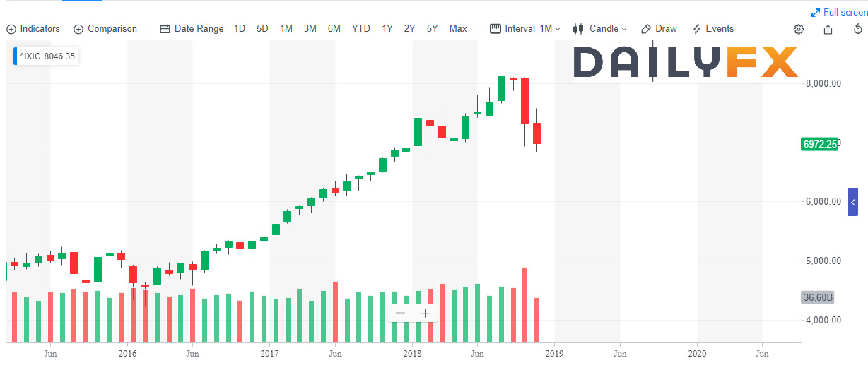The height and width of the screenshot is (377, 868).
Task: Expand the collapsed blue side panel arrow
Action: 852,202
